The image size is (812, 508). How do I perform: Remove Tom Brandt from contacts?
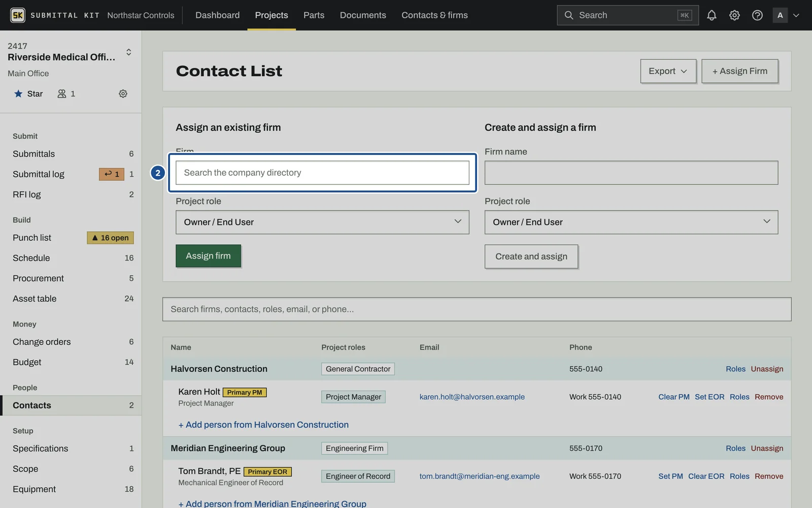tap(769, 476)
